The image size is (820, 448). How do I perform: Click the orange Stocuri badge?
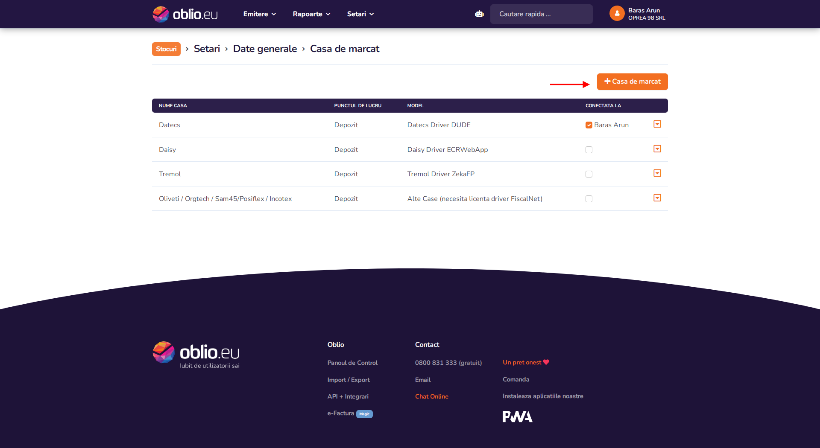pos(166,49)
